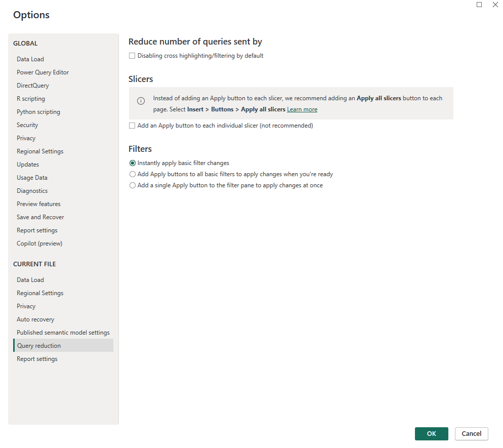The image size is (503, 448).
Task: View Copilot (preview) settings
Action: (x=39, y=243)
